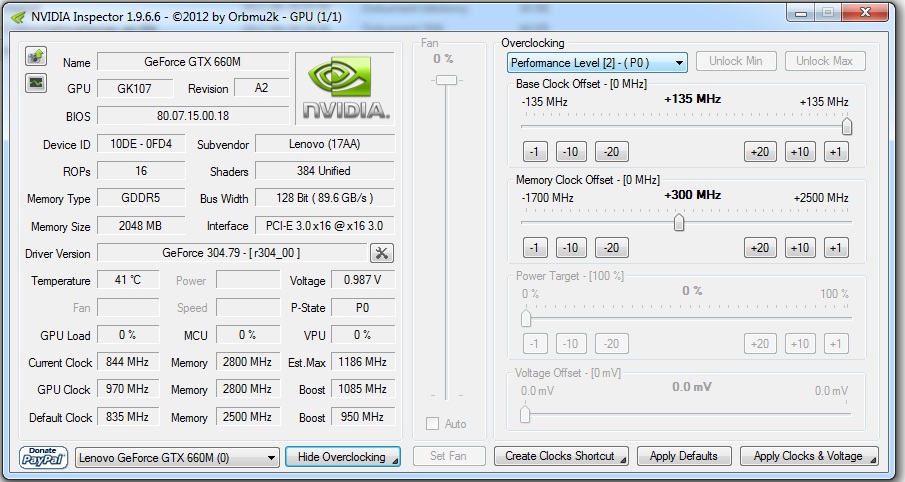Click the Set Fan button

[448, 456]
